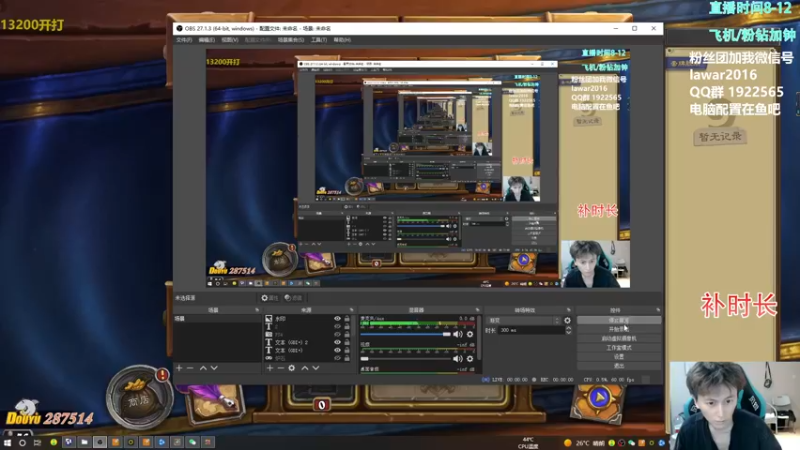Click 开始录制 button in Controls

pos(619,329)
